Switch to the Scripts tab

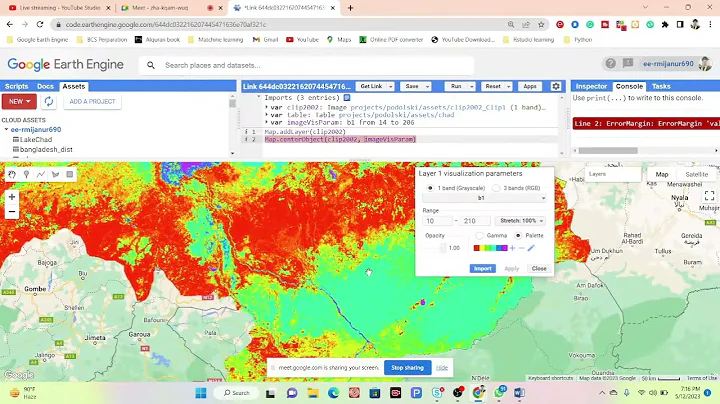coord(17,86)
